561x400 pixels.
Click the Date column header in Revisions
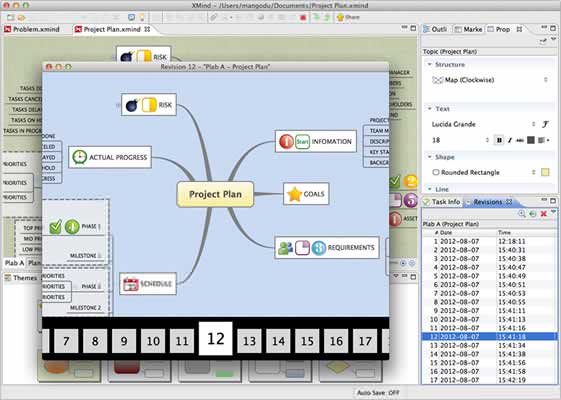[x=446, y=233]
